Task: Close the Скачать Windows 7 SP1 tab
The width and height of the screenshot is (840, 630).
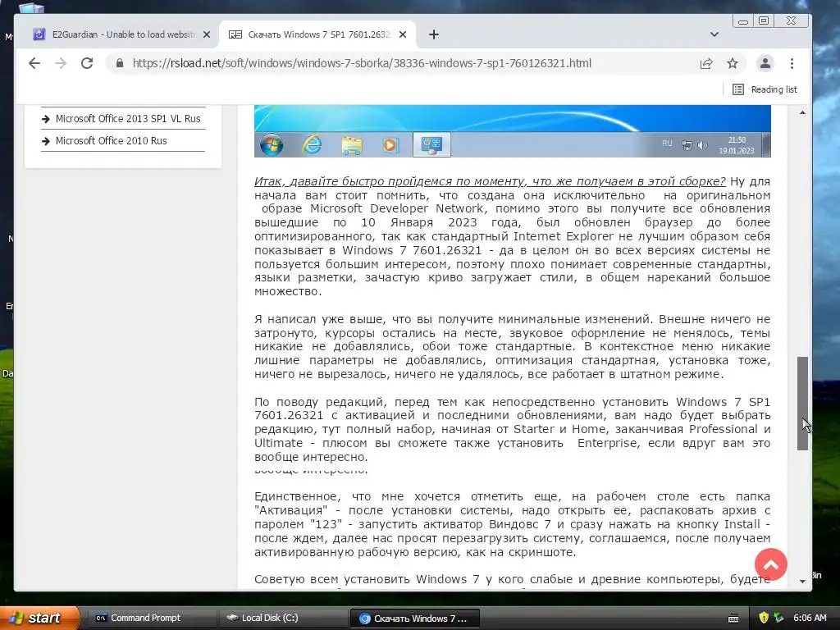Action: [x=403, y=34]
